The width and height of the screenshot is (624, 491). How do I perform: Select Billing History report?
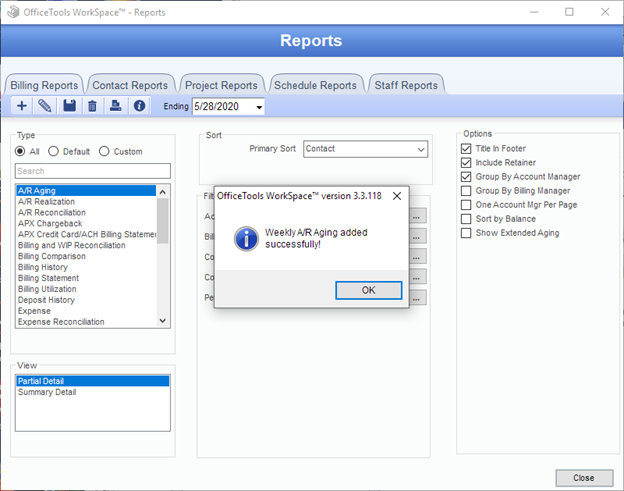pyautogui.click(x=86, y=267)
